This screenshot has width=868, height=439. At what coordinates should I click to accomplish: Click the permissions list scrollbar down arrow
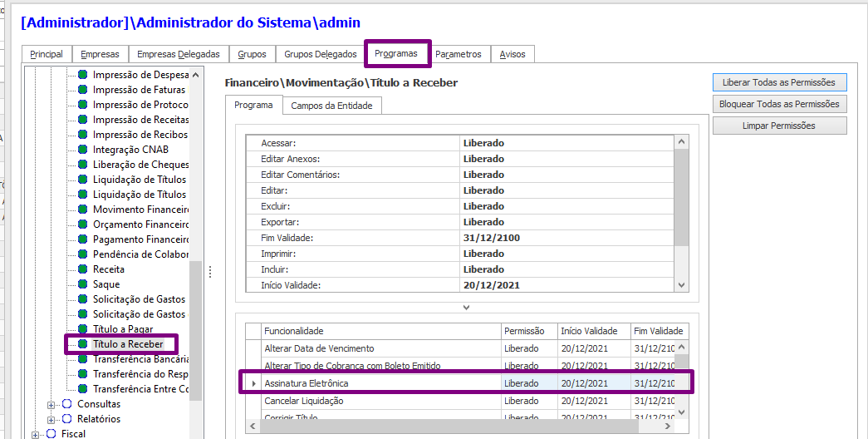(681, 285)
